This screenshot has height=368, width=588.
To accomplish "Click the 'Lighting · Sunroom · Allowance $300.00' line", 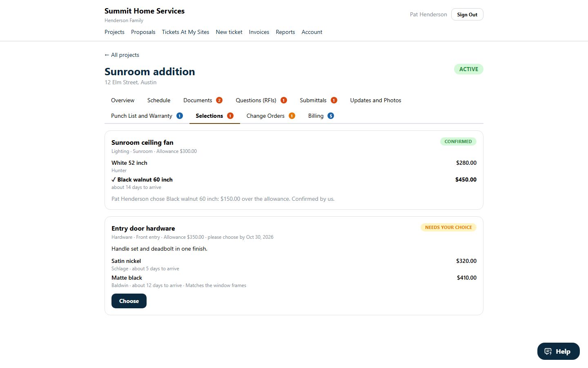I will pos(154,151).
